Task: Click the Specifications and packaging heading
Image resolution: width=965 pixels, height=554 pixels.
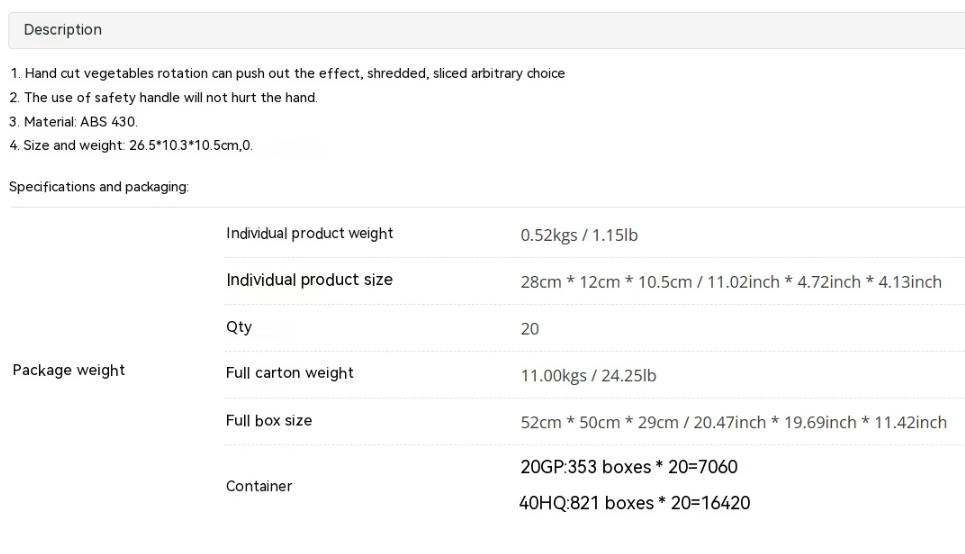Action: [99, 187]
